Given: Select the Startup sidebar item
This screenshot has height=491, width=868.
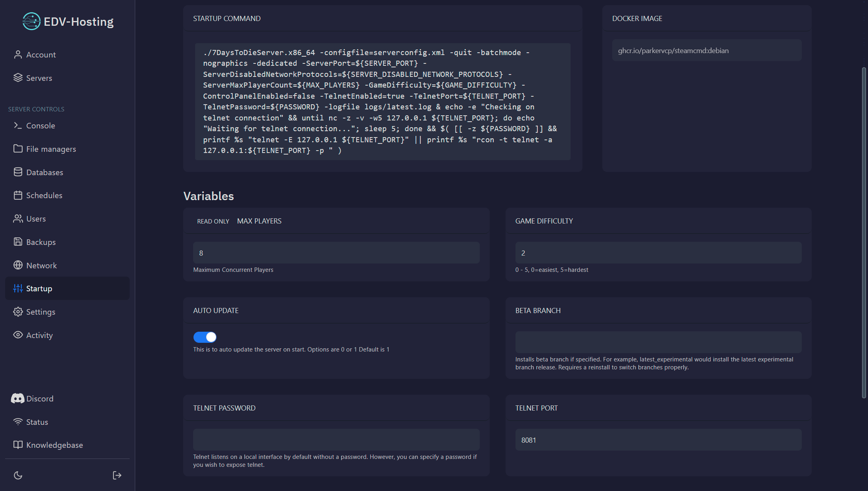Looking at the screenshot, I should [67, 288].
